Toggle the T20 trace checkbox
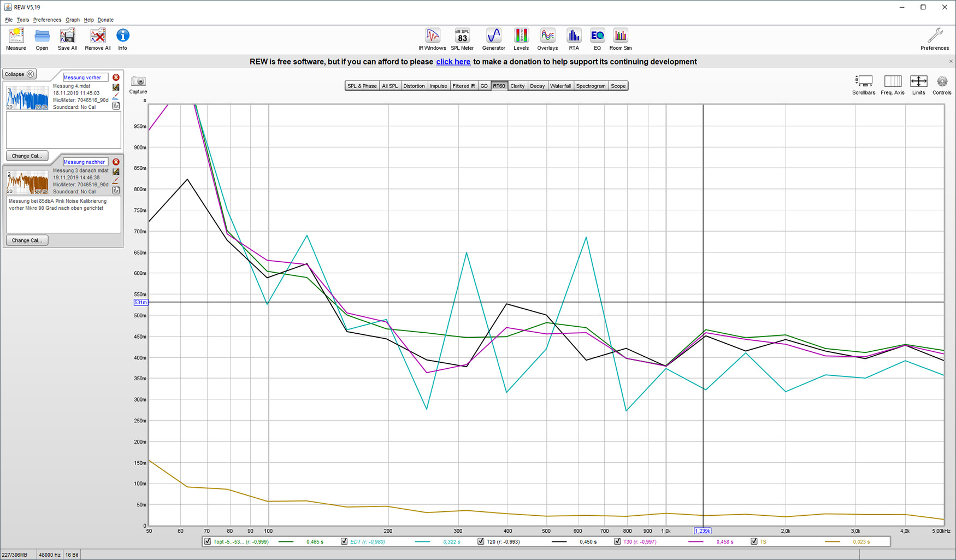Viewport: 956px width, 560px height. pyautogui.click(x=481, y=541)
